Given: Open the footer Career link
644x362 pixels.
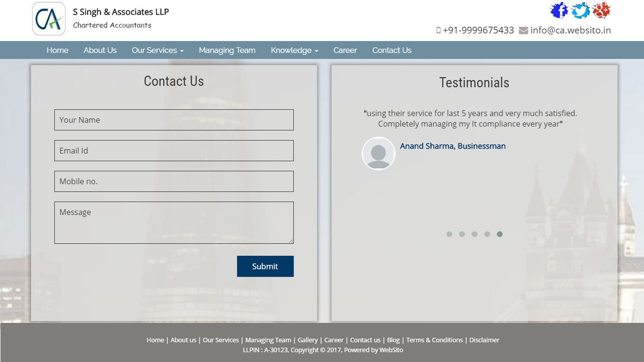Looking at the screenshot, I should pos(334,340).
